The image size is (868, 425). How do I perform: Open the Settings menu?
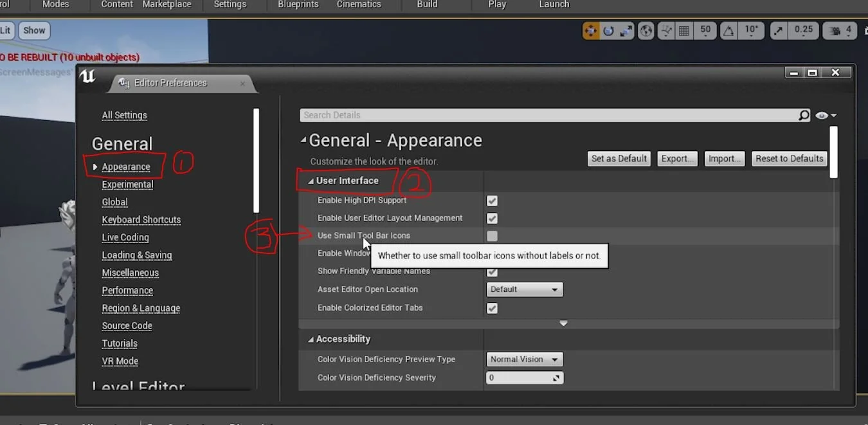pos(230,5)
